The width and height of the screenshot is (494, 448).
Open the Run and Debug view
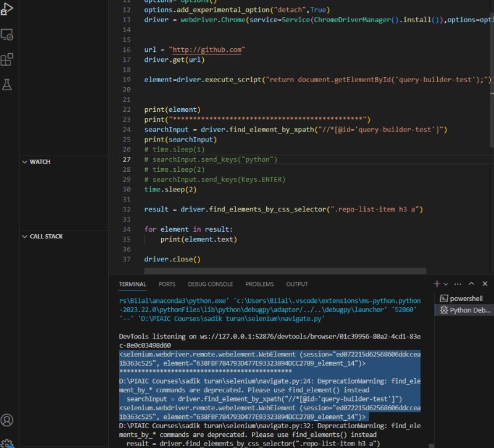[x=7, y=9]
